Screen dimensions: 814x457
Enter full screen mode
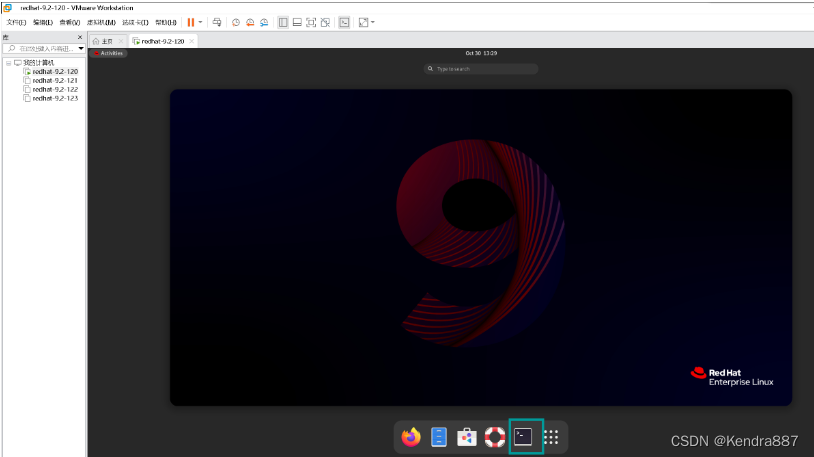point(311,22)
